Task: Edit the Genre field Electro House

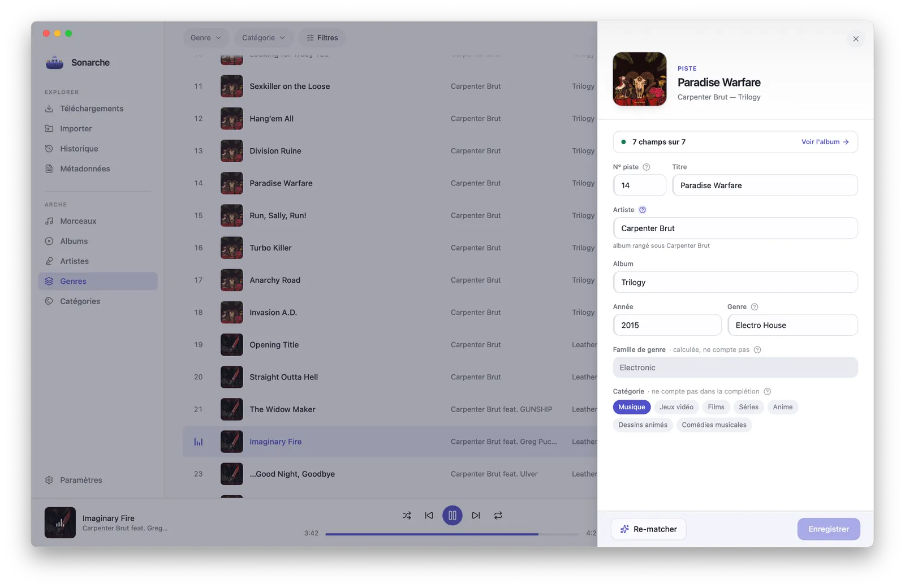Action: (793, 326)
